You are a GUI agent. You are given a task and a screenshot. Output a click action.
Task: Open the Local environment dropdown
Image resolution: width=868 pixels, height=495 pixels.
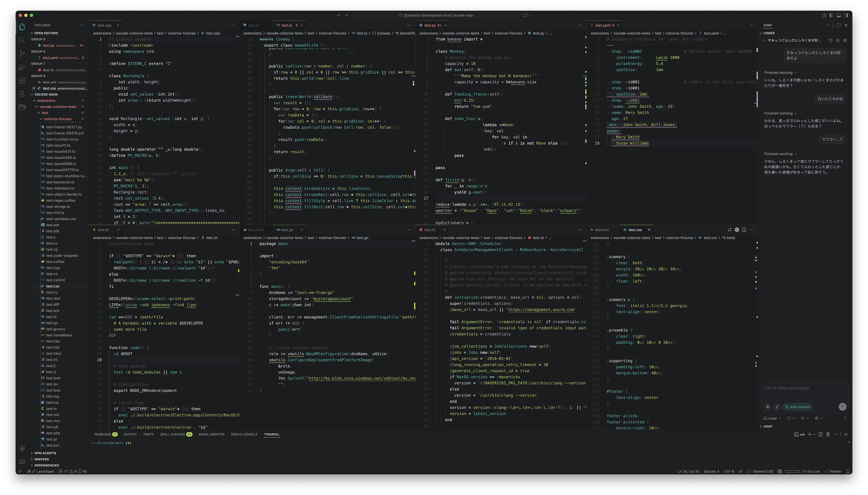click(772, 418)
